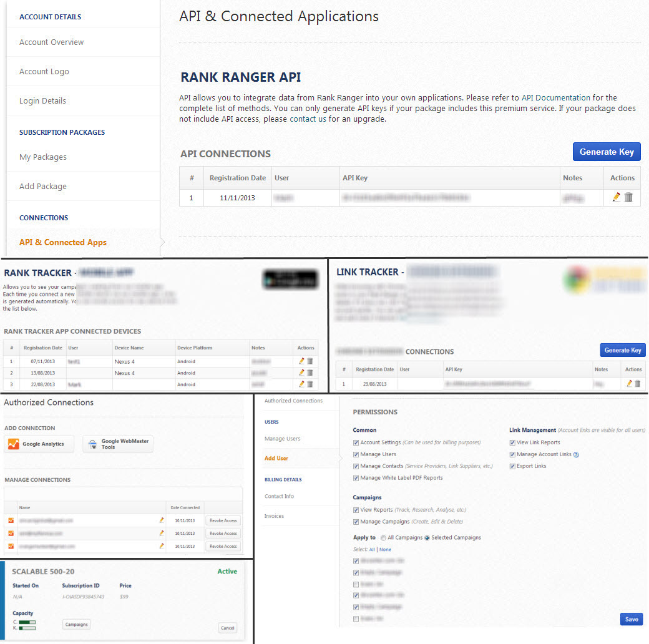Click Generate Key in Rank Ranger API section
Viewport: 649px width, 644px height.
pos(606,152)
